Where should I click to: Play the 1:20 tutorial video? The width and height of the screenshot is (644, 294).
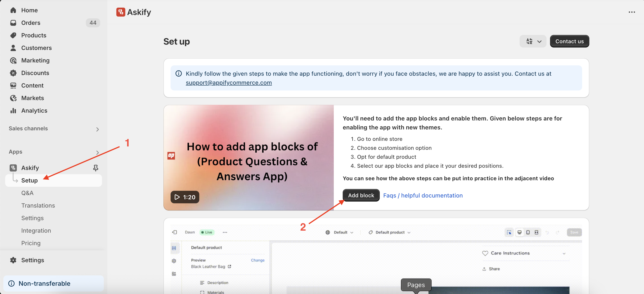[185, 197]
